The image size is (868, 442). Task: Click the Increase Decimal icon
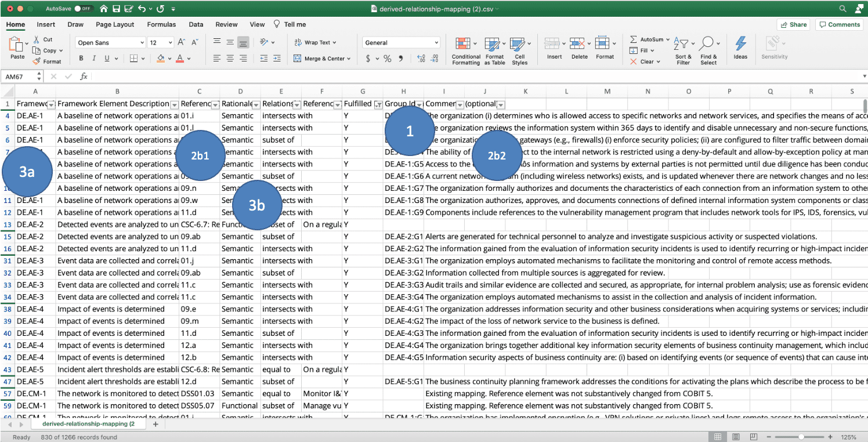[421, 59]
